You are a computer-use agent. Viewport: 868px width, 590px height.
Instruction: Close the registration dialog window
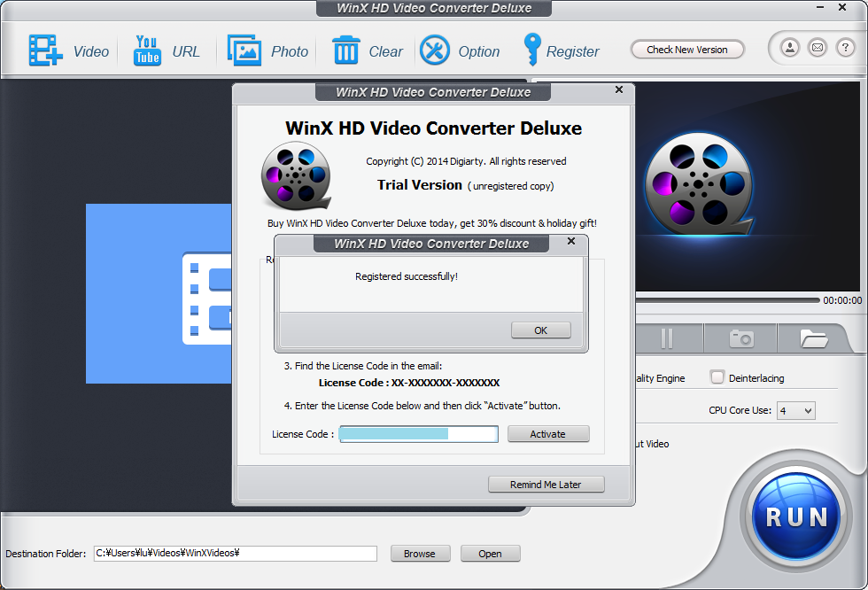(619, 89)
